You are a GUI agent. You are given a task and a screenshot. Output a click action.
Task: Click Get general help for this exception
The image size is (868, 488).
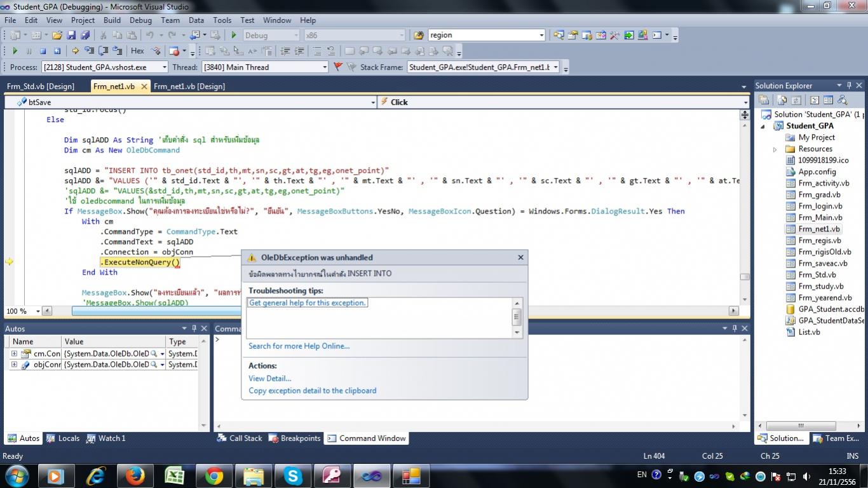(x=308, y=303)
